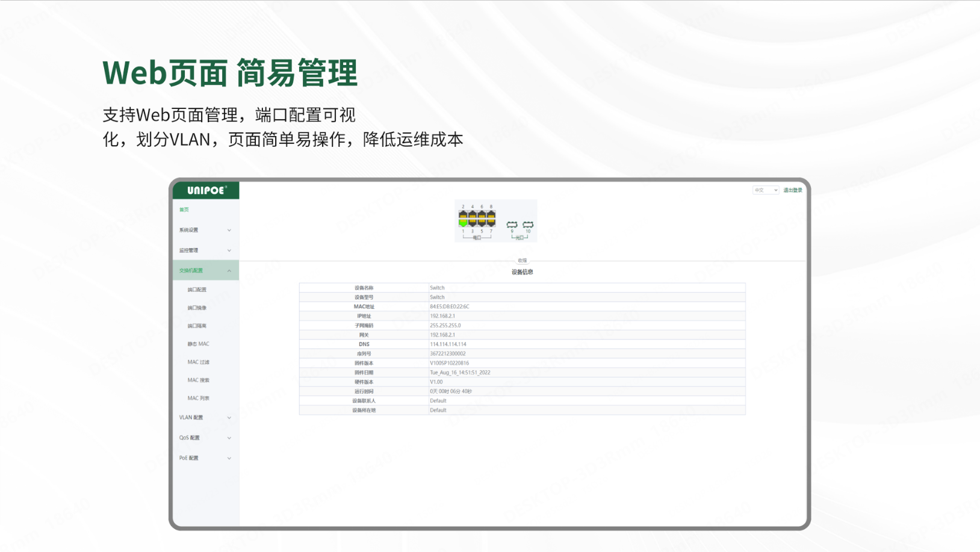
Task: Select hardware version V1.00
Action: [436, 382]
